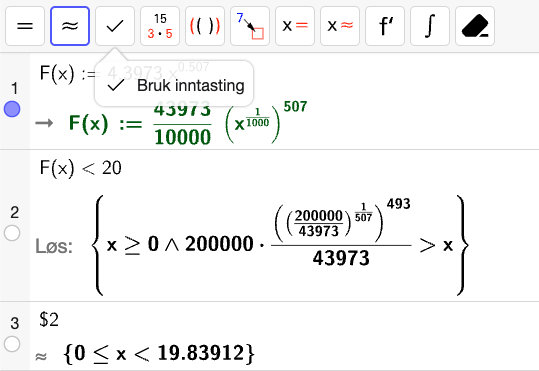The height and width of the screenshot is (371, 539).
Task: Click the eraser Delete tool
Action: pos(475,26)
